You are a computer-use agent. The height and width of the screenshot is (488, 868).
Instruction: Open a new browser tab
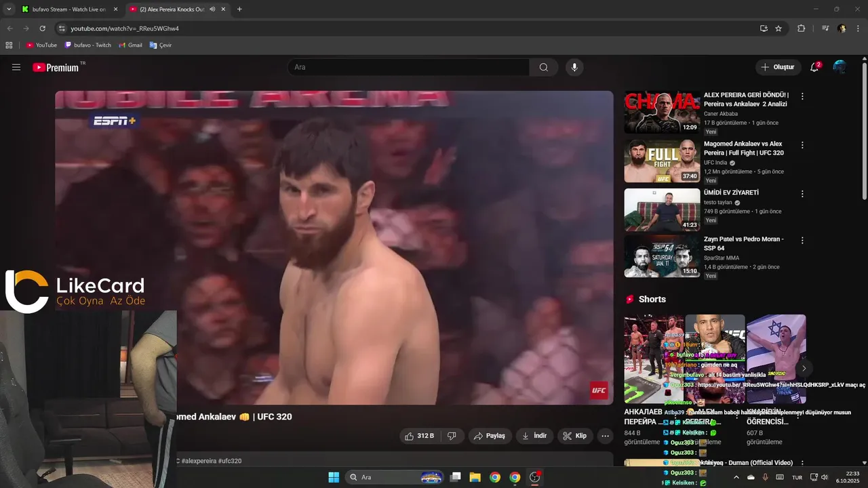(239, 9)
